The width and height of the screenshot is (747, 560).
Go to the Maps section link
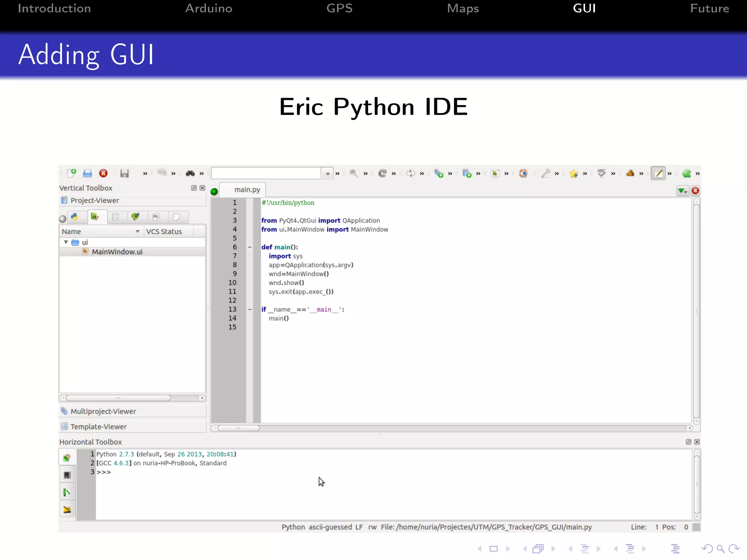pyautogui.click(x=463, y=8)
